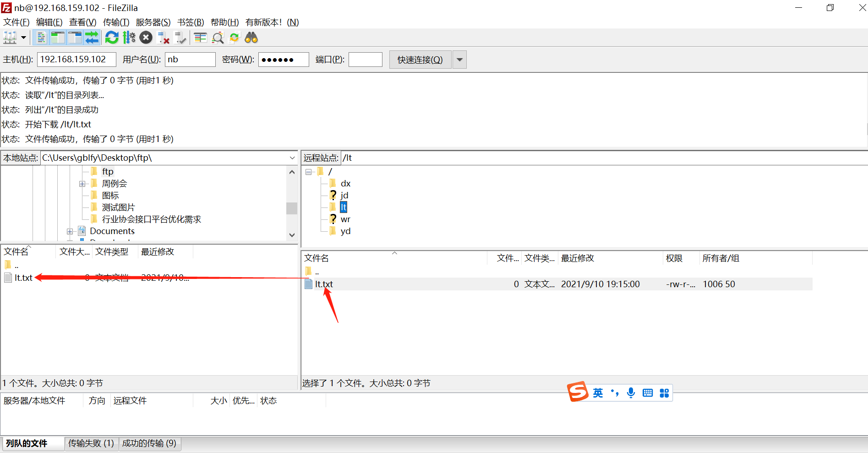Sort local files by 文件名 column
The width and height of the screenshot is (868, 453).
29,251
